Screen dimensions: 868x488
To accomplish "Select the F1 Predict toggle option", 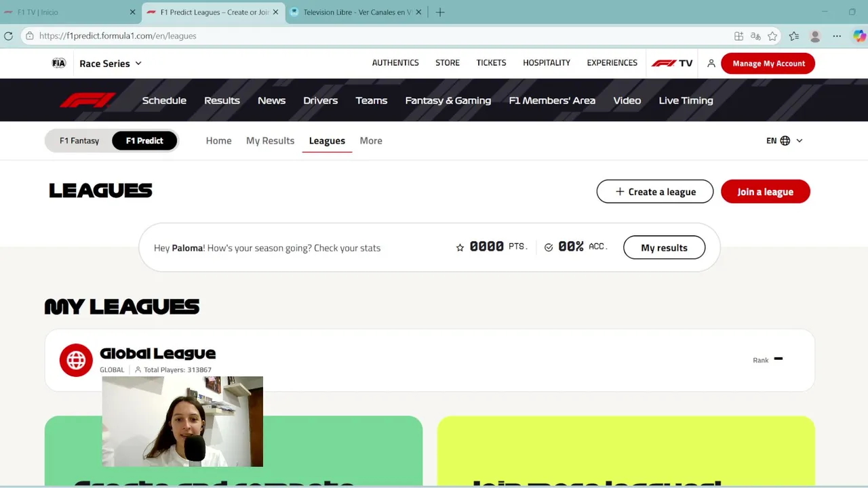I will 144,141.
